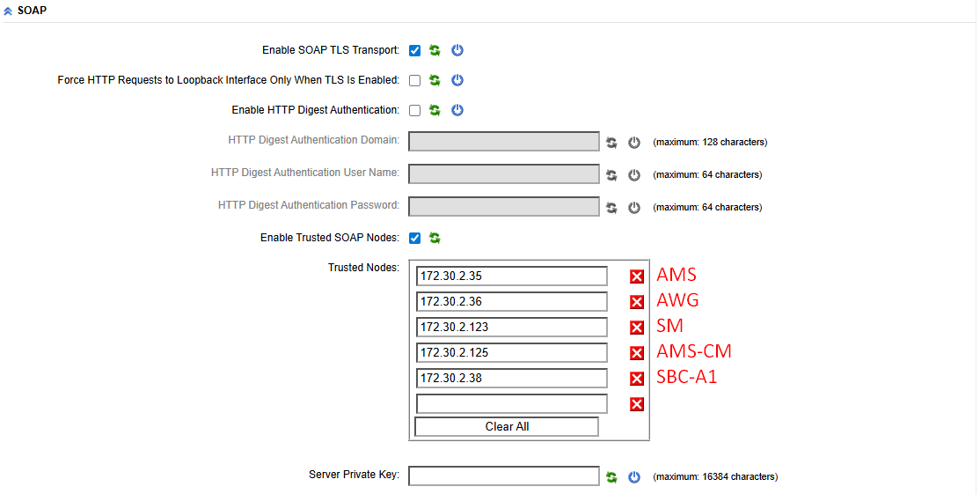The image size is (980, 494).
Task: Click the empty trusted node input field
Action: (511, 404)
